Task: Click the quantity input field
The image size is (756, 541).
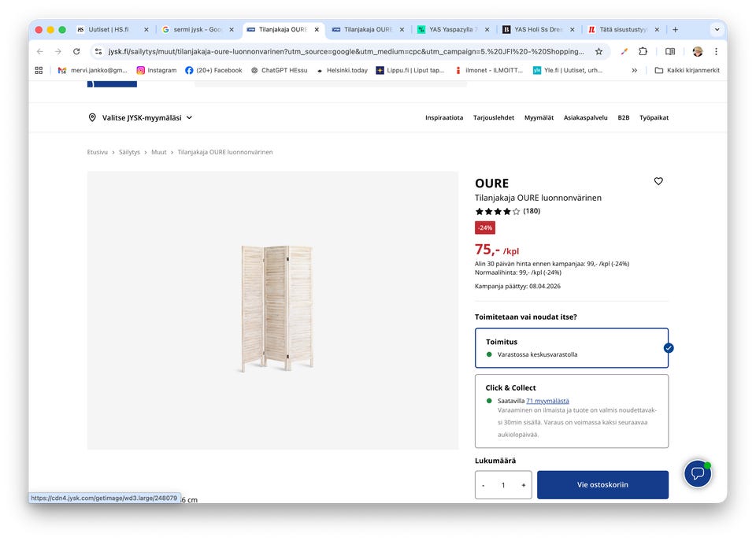Action: click(x=503, y=485)
